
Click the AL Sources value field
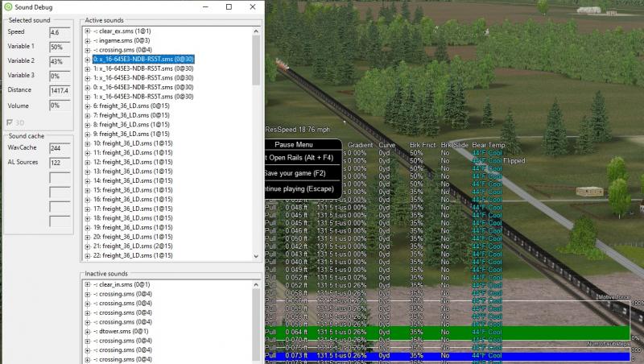tap(60, 163)
